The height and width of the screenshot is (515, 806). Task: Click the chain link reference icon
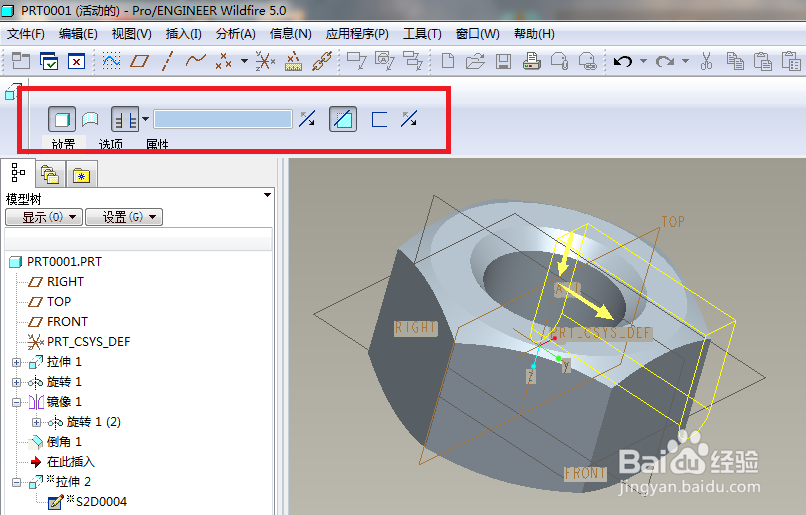click(322, 61)
